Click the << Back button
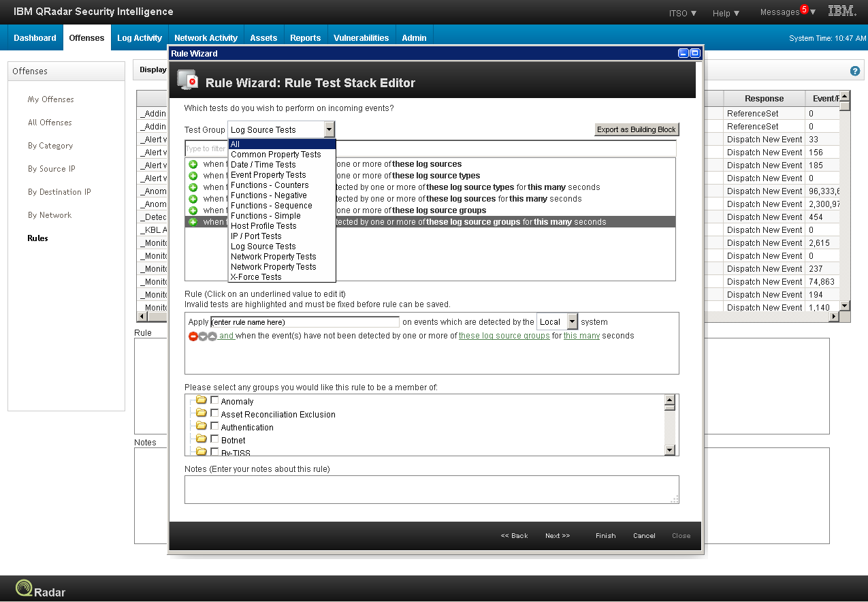The width and height of the screenshot is (868, 602). tap(514, 536)
